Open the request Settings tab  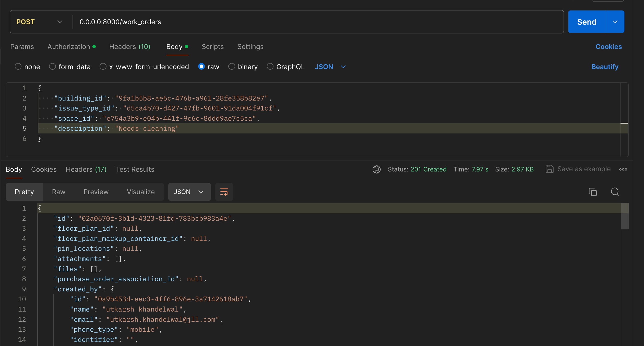pyautogui.click(x=251, y=47)
